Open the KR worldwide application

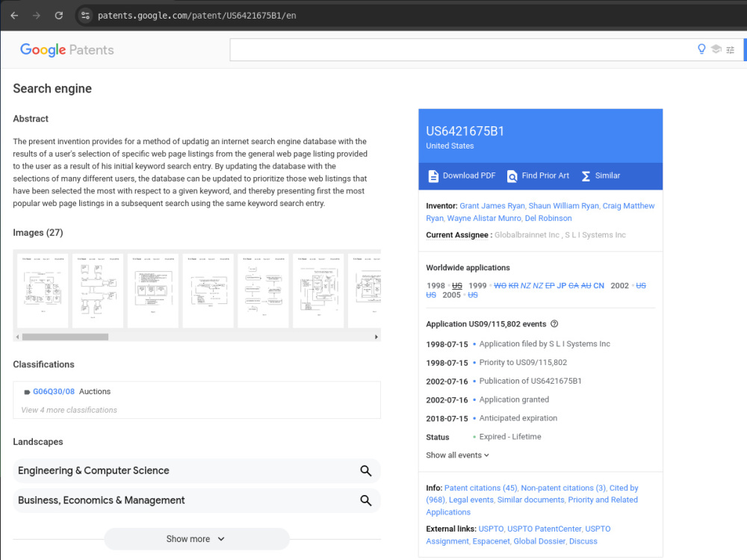tap(513, 286)
